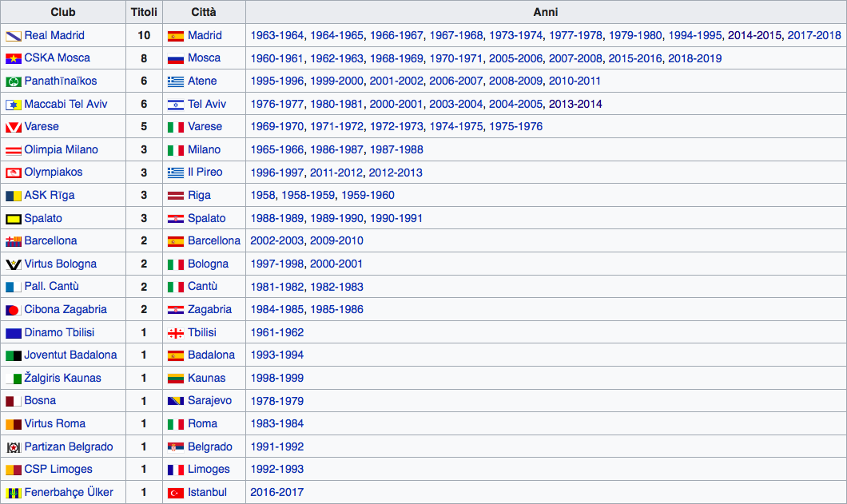Screen dimensions: 847x504
Task: Click the Italian flag beside Varese
Action: point(176,128)
